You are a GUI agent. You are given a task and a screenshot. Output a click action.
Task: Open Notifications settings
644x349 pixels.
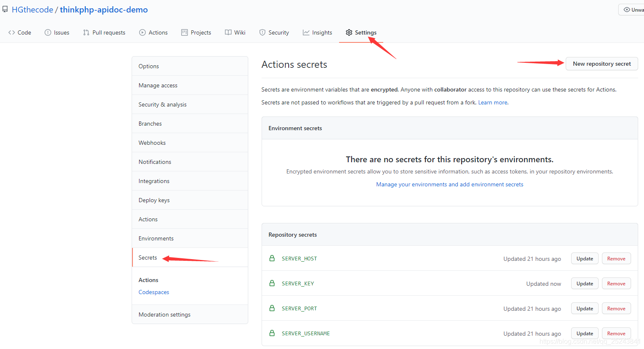click(x=190, y=162)
